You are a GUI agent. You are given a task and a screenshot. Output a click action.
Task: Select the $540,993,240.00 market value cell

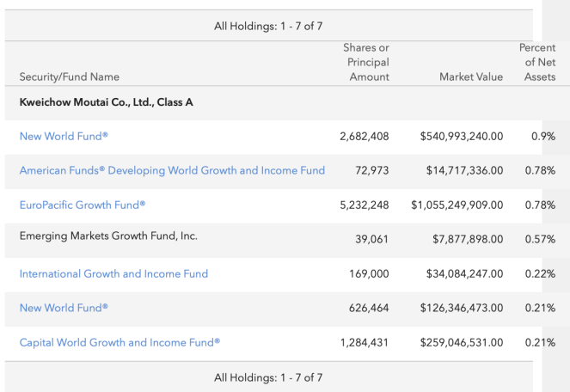click(462, 136)
